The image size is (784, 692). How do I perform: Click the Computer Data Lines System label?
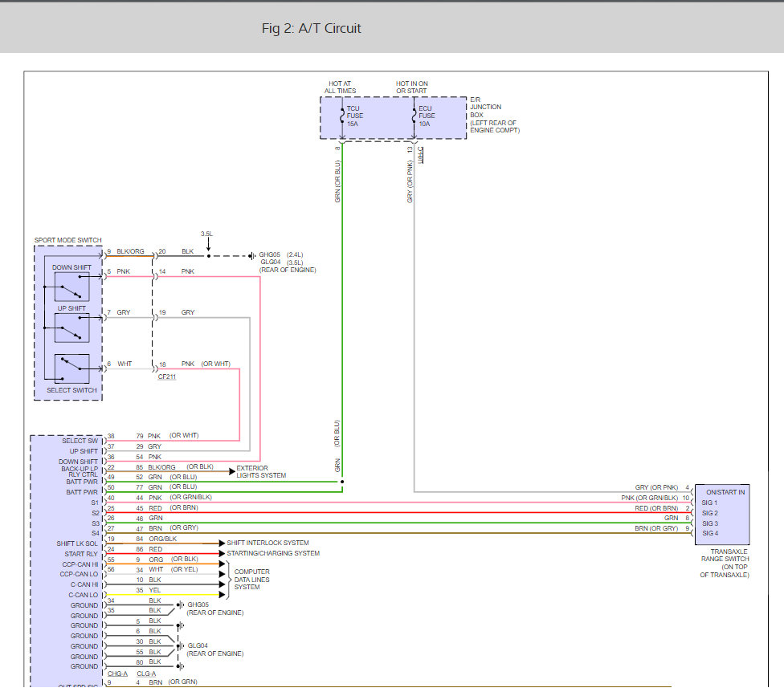251,579
